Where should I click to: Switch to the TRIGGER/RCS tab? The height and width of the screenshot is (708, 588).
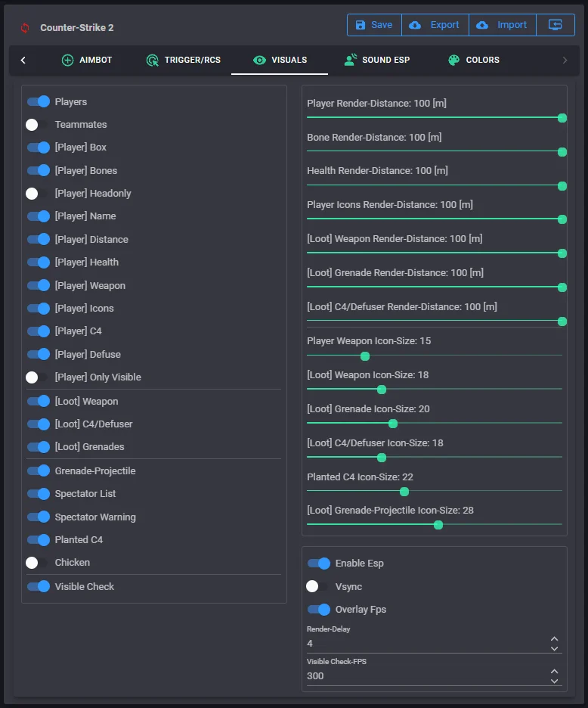pos(184,60)
